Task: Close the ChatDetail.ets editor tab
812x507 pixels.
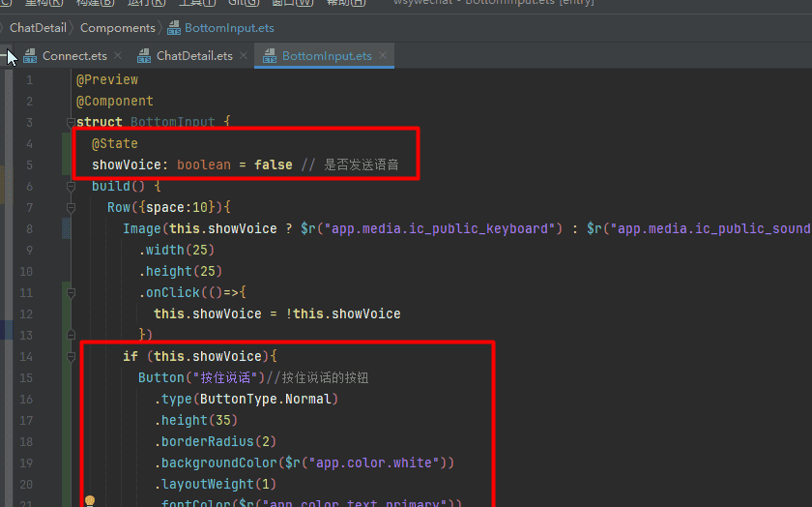Action: [x=243, y=56]
